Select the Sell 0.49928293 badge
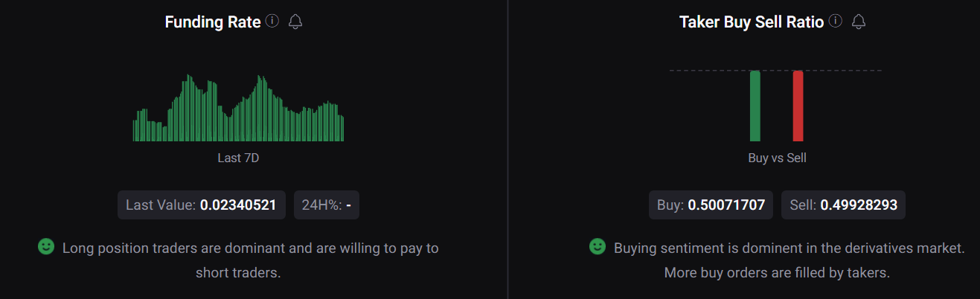Viewport: 980px width, 299px height. pyautogui.click(x=843, y=205)
